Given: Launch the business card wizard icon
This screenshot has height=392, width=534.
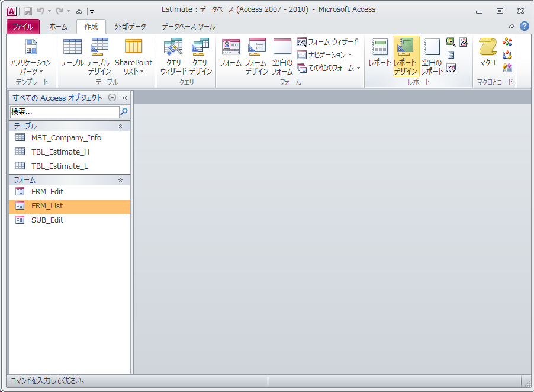Looking at the screenshot, I should point(451,68).
